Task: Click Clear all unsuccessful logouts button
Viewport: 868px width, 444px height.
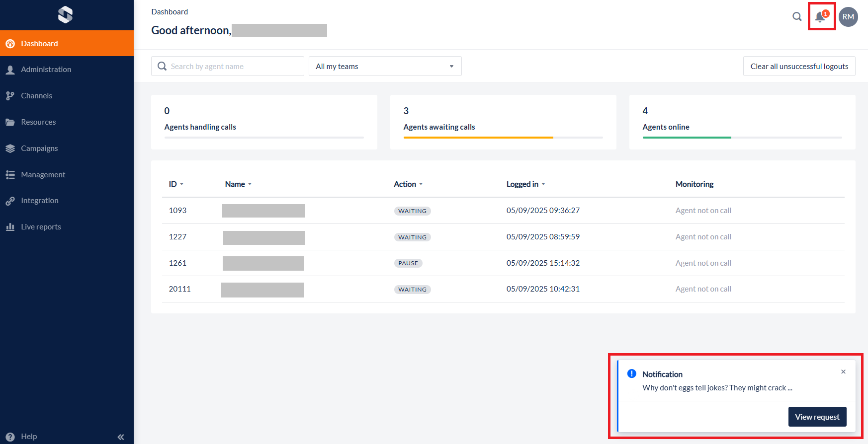Action: point(799,66)
